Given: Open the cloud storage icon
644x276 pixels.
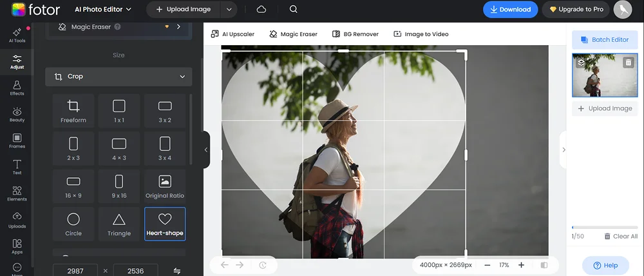Looking at the screenshot, I should pos(261,10).
